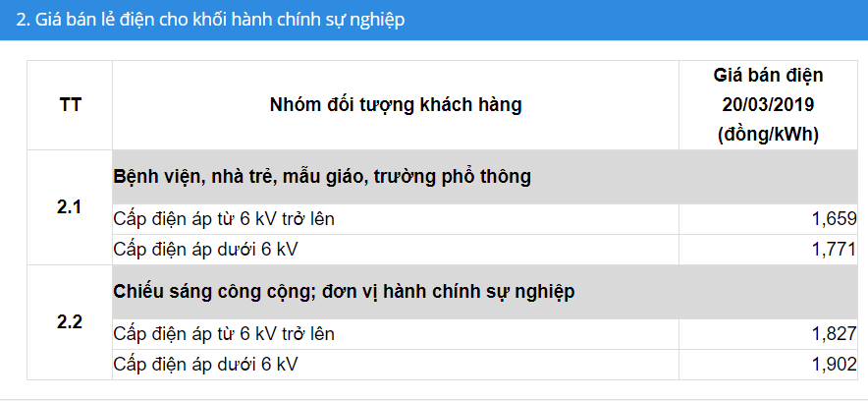The height and width of the screenshot is (401, 868).
Task: Click the Giá bán điện 20/03/2019 header
Action: point(768,105)
